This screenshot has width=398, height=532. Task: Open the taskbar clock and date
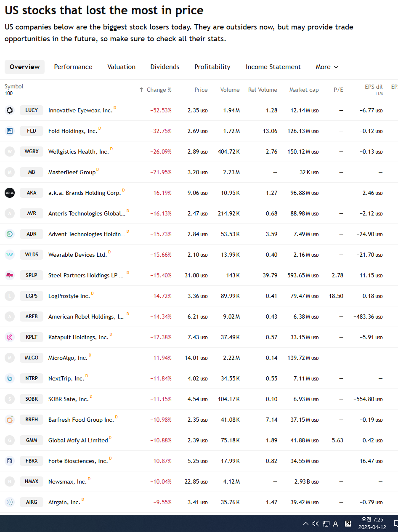point(372,524)
